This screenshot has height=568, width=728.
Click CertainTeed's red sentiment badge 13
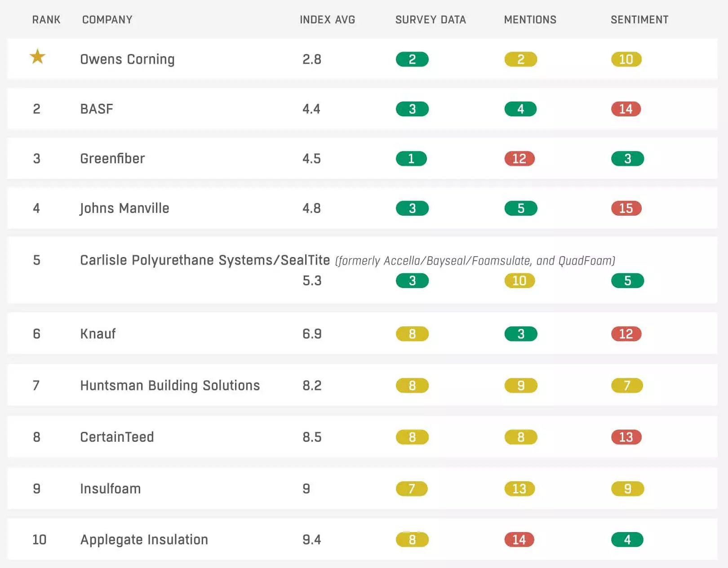[x=626, y=437]
